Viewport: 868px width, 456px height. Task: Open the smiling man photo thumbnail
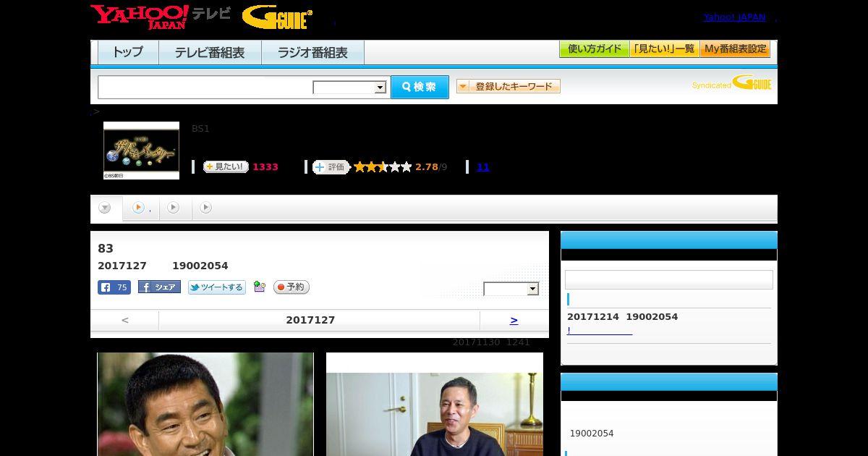click(205, 404)
